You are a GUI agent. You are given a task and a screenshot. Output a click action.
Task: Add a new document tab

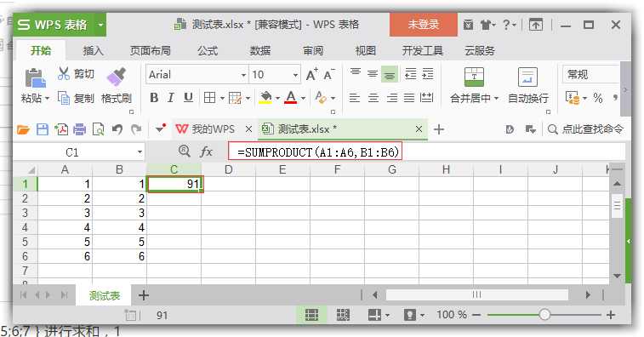[x=439, y=129]
